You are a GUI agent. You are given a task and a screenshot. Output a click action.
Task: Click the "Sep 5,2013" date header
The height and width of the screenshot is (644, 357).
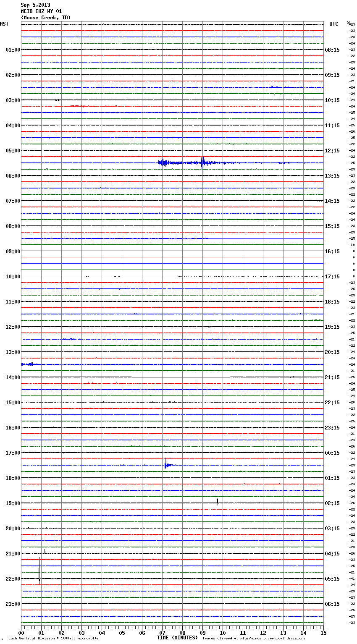click(x=36, y=5)
